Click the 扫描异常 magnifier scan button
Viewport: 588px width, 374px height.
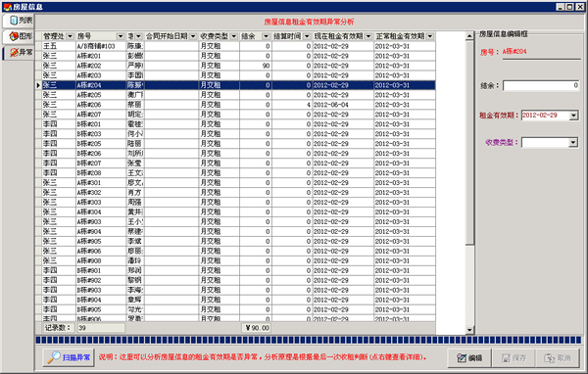pyautogui.click(x=69, y=357)
